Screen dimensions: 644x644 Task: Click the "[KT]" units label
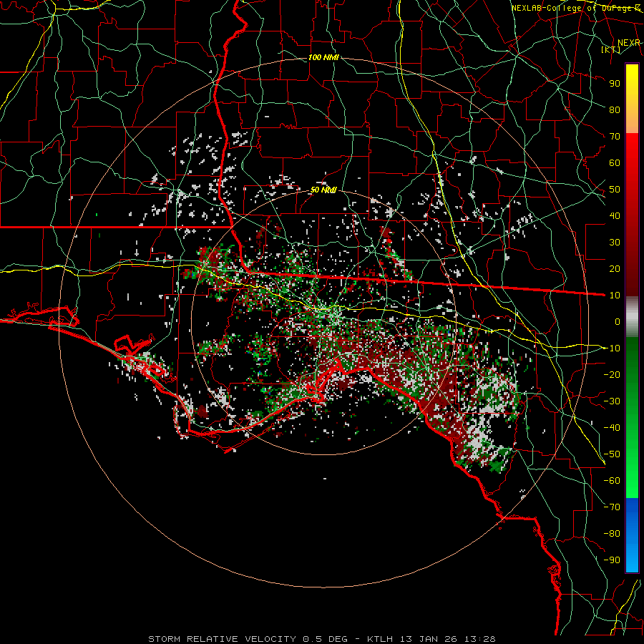(611, 49)
